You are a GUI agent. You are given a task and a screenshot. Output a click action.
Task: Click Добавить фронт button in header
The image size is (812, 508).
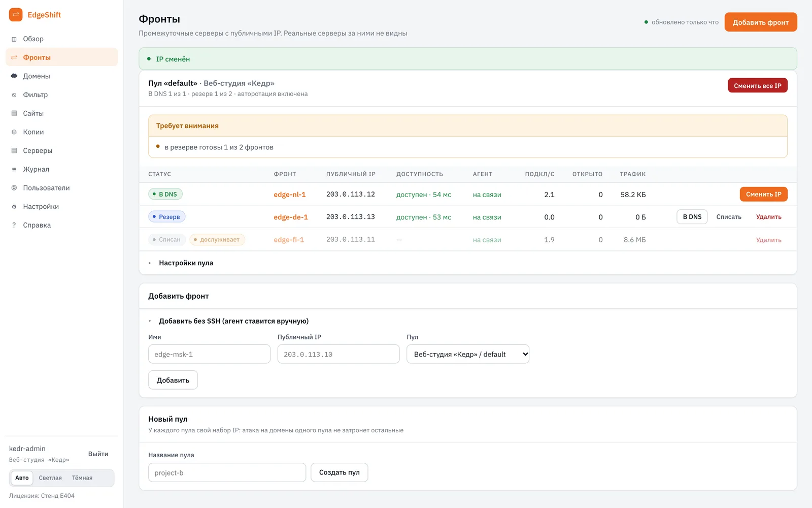[761, 22]
